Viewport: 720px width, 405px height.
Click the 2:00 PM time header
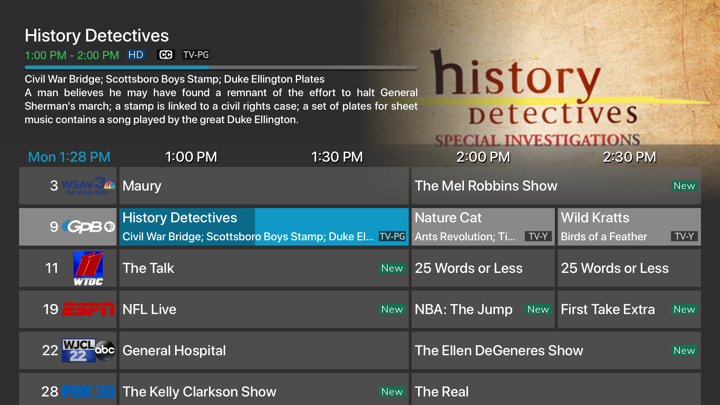483,157
